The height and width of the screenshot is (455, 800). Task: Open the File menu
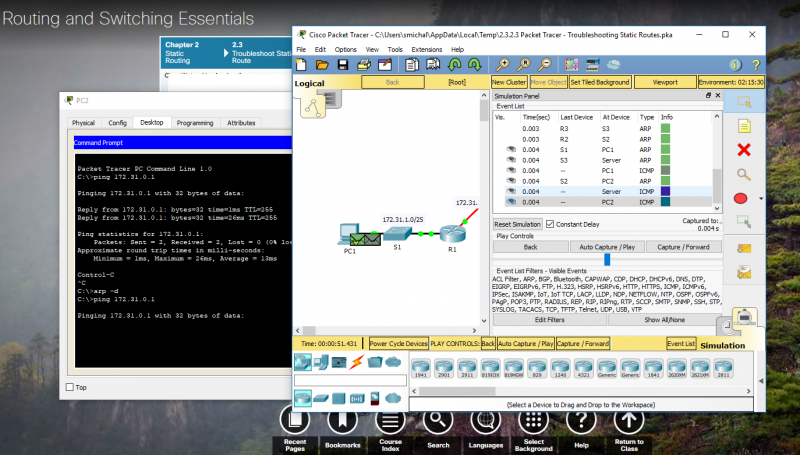point(301,49)
